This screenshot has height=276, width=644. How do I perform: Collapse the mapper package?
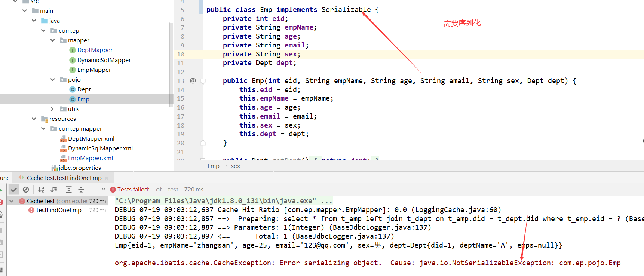coord(53,40)
